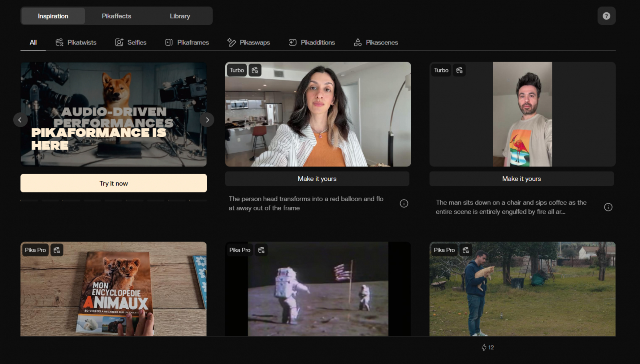
Task: Click the lightning credits counter showing 12
Action: (488, 348)
